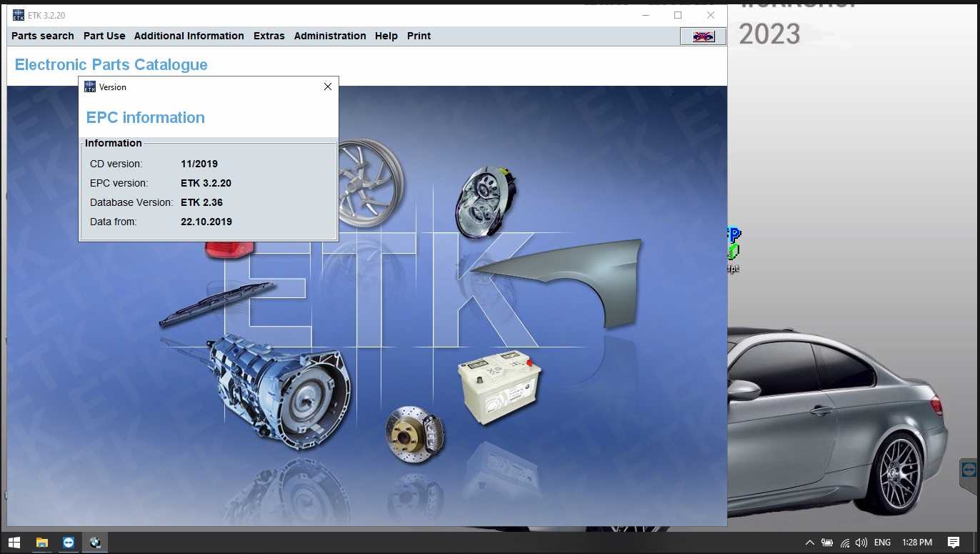Screen dimensions: 980x554
Task: Click the ETK icon on the taskbar
Action: pyautogui.click(x=95, y=542)
